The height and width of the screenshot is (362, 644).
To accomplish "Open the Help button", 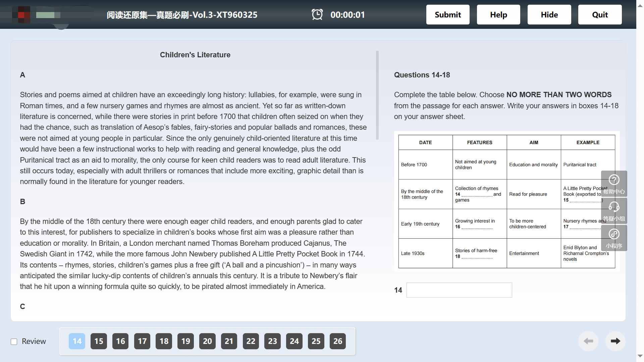I will pos(498,14).
